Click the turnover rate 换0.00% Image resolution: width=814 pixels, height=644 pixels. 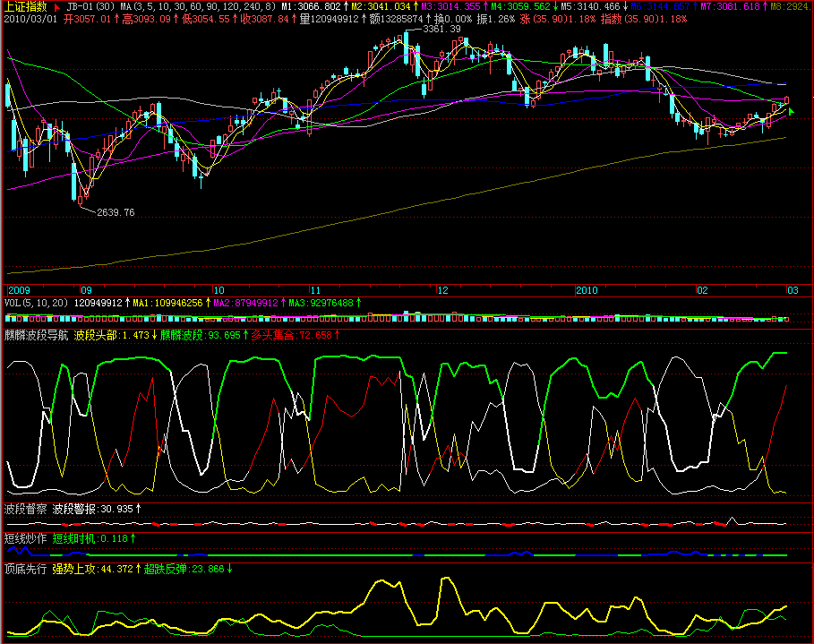[453, 19]
